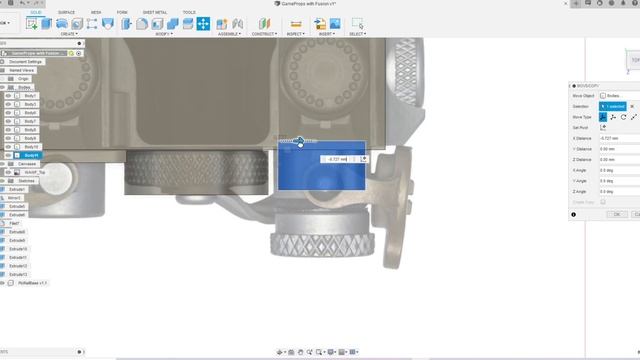Select the Fillet tool
This screenshot has width=640, height=360.
tap(142, 23)
